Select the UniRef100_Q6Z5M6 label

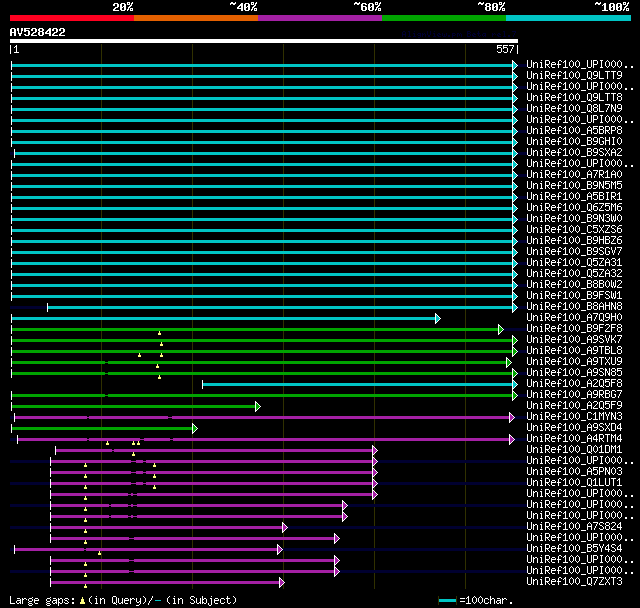pyautogui.click(x=574, y=208)
